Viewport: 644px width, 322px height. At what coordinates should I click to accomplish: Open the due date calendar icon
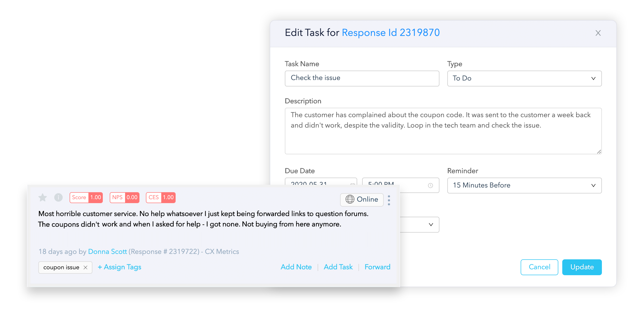pyautogui.click(x=352, y=184)
